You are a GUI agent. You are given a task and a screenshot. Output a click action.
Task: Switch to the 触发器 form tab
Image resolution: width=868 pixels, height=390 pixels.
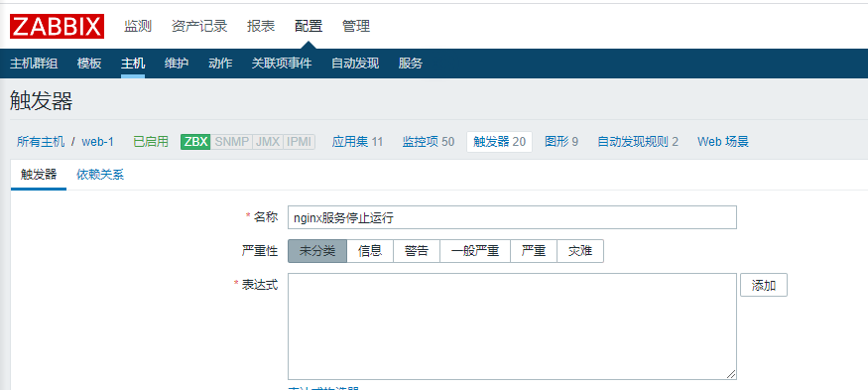(39, 175)
